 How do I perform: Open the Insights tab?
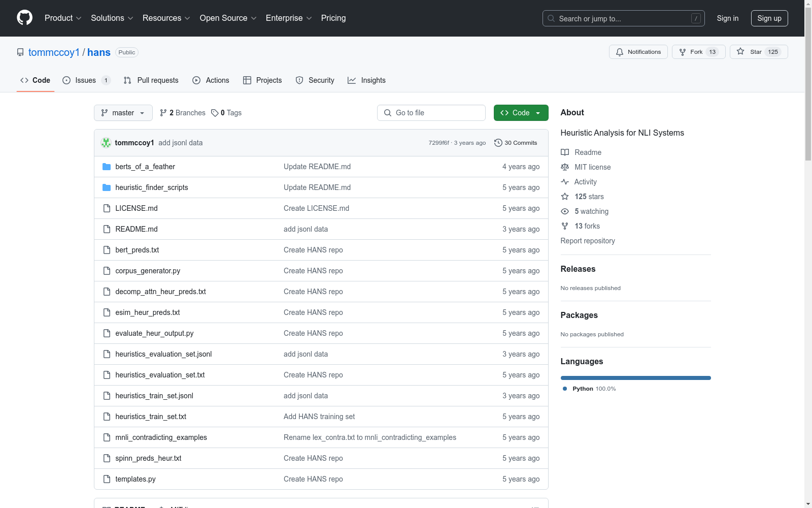pyautogui.click(x=366, y=80)
